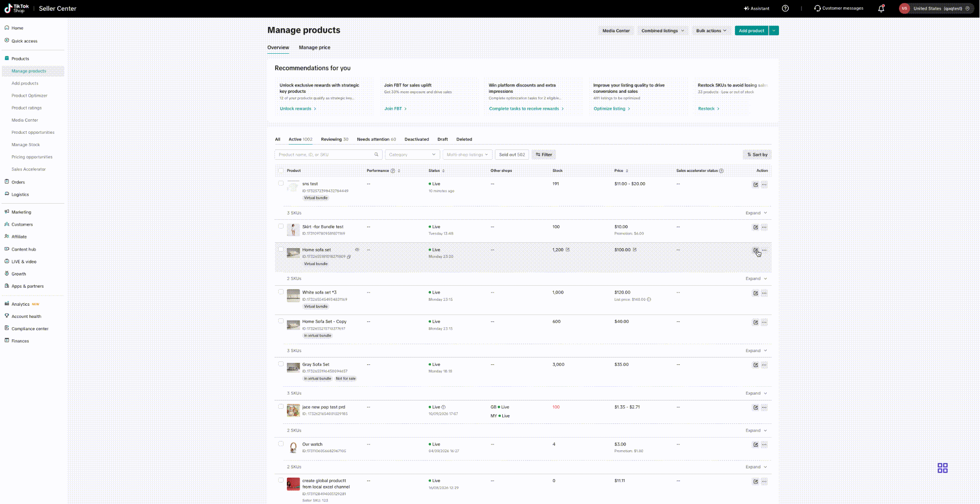Check the sns test product checkbox
The image size is (980, 504).
click(x=281, y=183)
